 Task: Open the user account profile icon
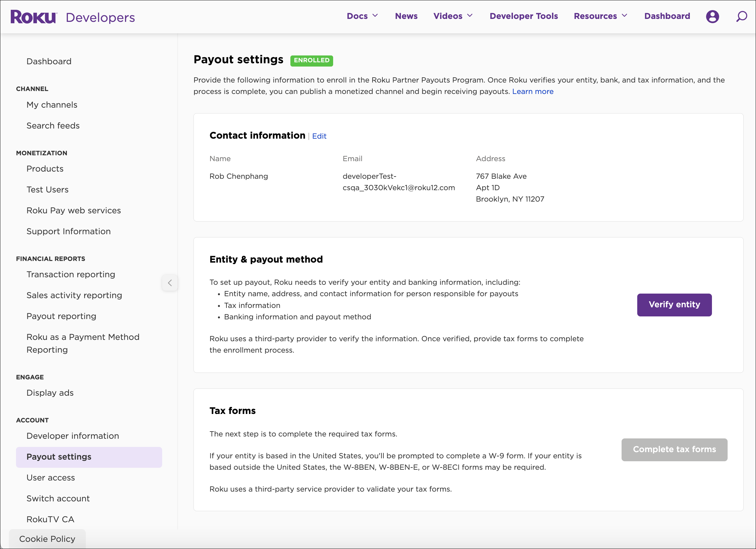(712, 16)
